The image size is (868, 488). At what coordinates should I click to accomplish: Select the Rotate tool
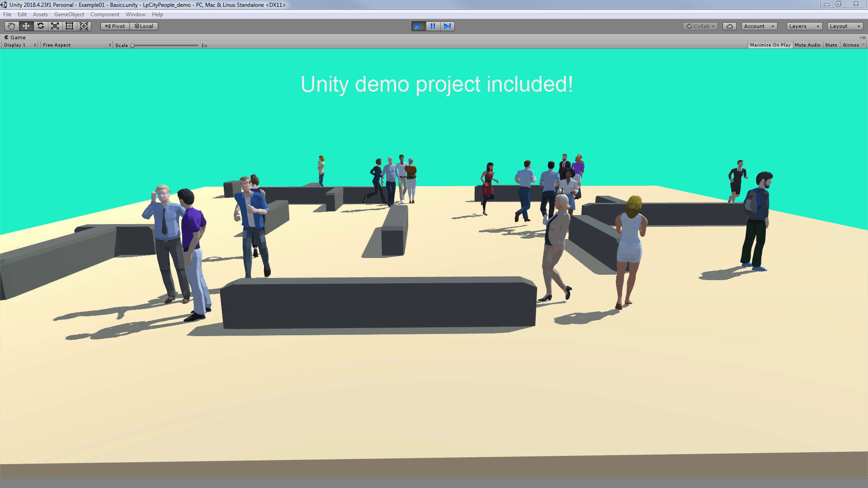(x=40, y=26)
